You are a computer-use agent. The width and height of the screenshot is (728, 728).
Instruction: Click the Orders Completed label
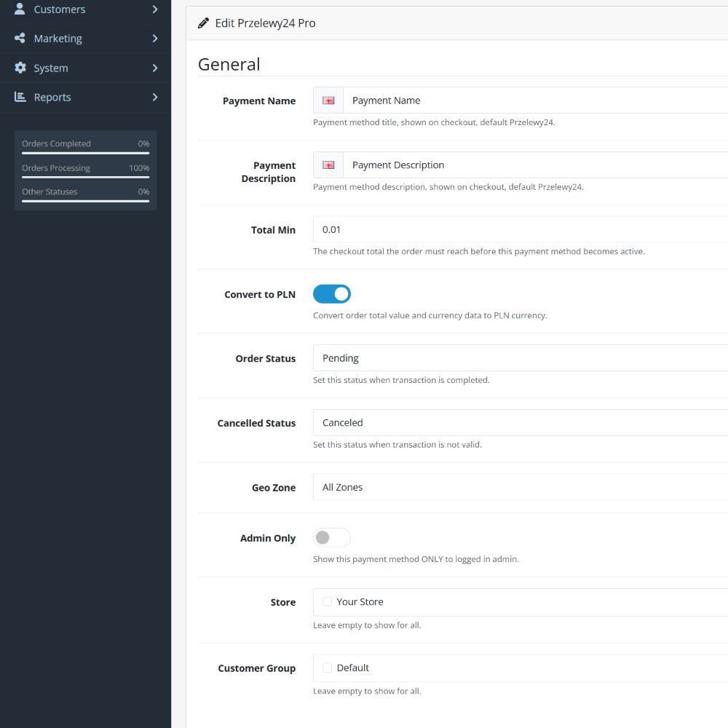pyautogui.click(x=56, y=143)
